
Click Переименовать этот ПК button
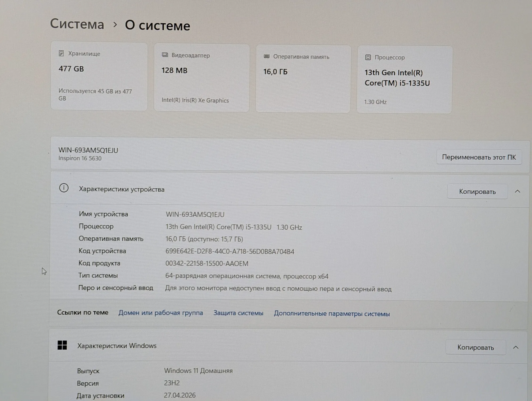[x=479, y=157]
